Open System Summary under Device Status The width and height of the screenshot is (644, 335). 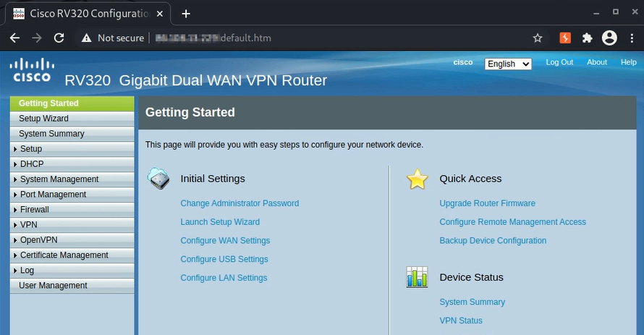(473, 302)
